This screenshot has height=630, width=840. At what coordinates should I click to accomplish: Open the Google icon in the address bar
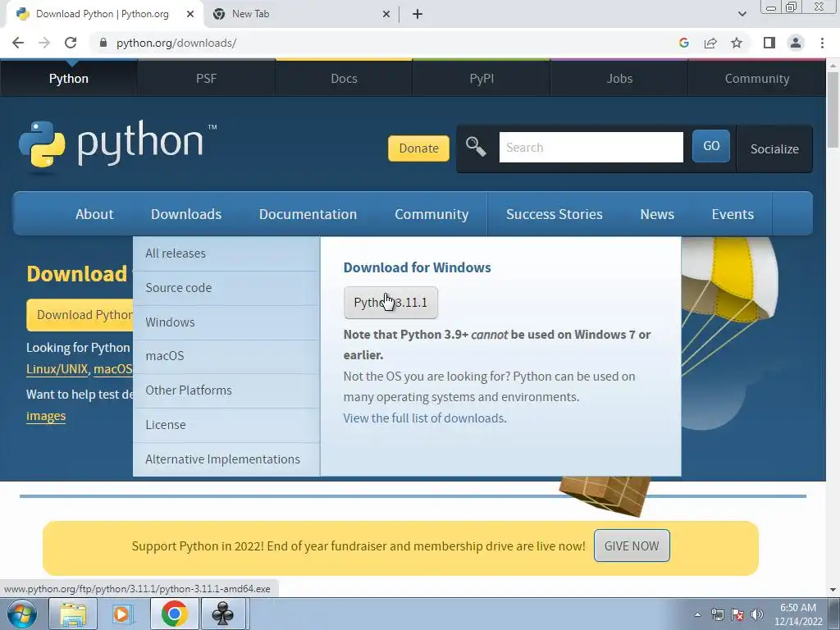click(683, 43)
